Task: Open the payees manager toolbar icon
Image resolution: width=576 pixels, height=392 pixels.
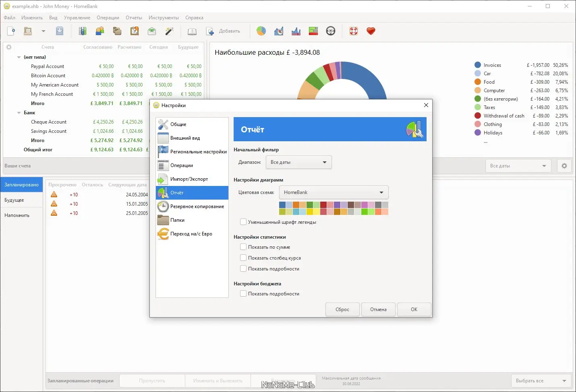Action: coord(100,31)
